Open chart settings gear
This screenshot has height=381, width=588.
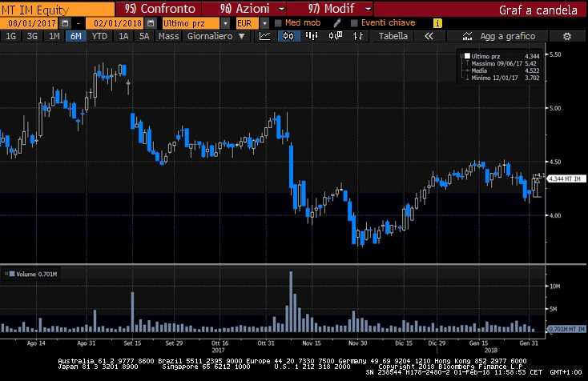pyautogui.click(x=566, y=36)
